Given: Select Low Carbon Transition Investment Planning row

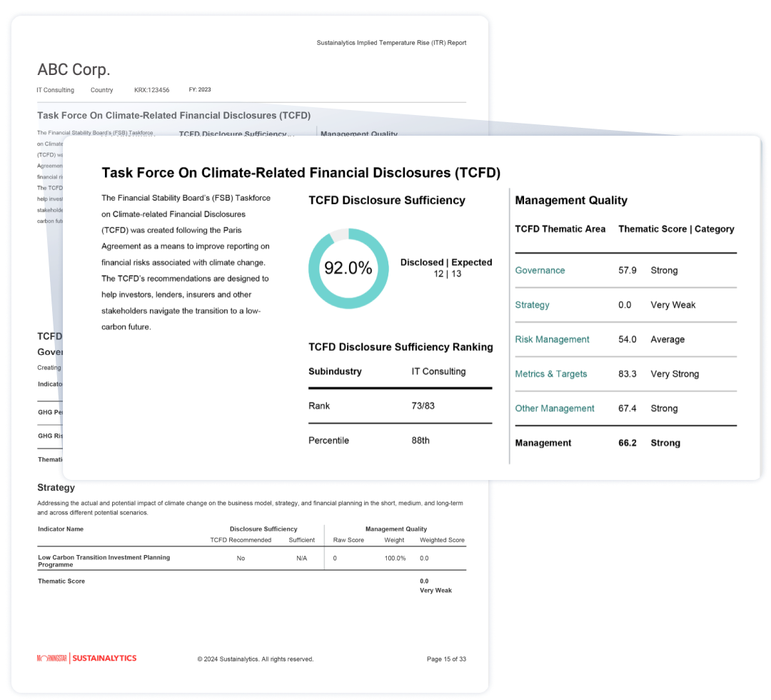Looking at the screenshot, I should pyautogui.click(x=104, y=561).
